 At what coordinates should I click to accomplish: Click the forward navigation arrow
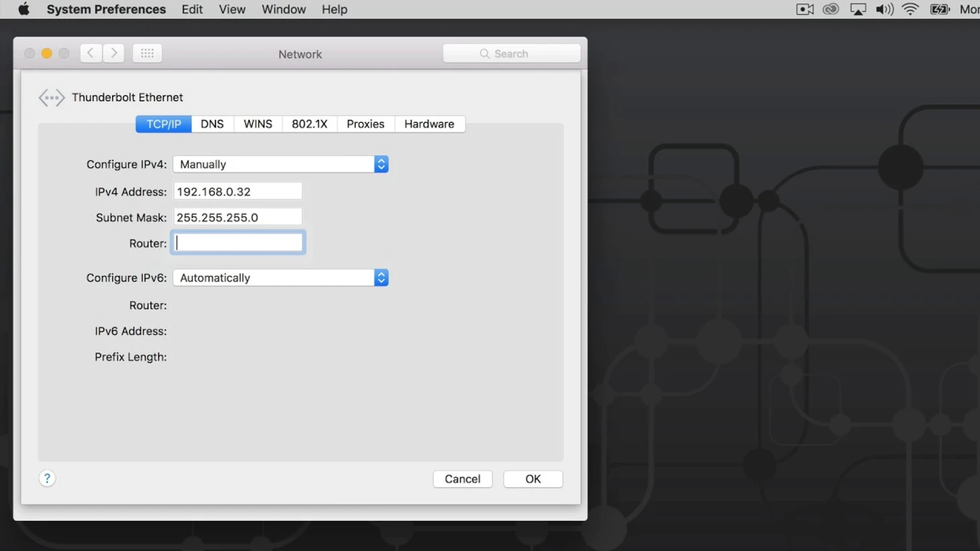click(113, 53)
